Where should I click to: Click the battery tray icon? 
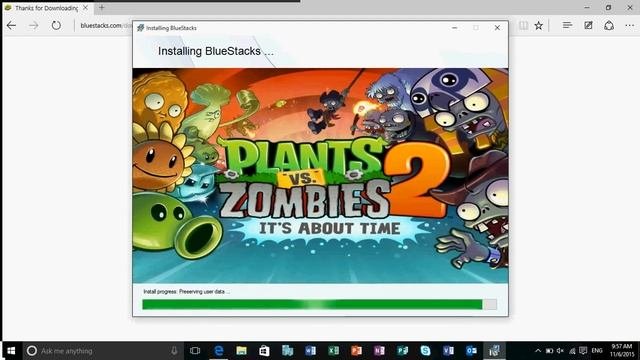click(549, 351)
